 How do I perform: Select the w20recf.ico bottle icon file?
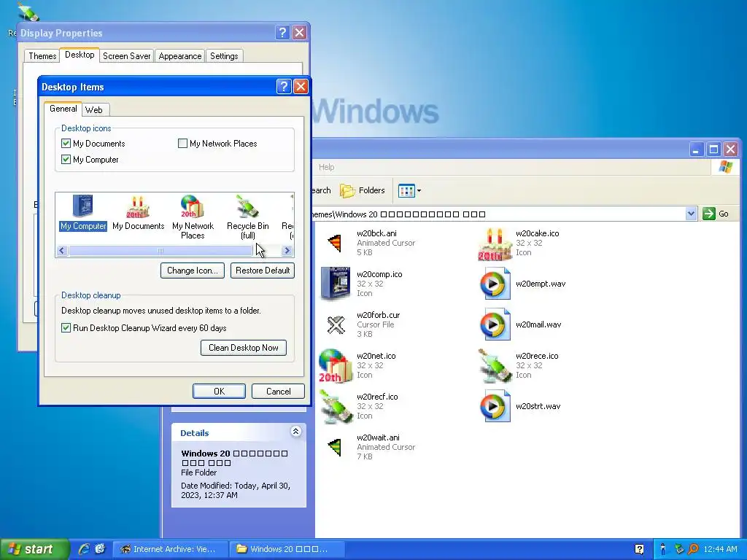(336, 406)
